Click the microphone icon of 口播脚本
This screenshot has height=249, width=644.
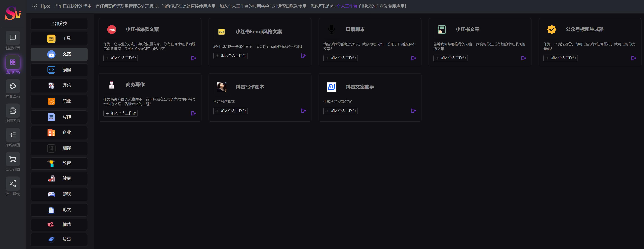(332, 30)
